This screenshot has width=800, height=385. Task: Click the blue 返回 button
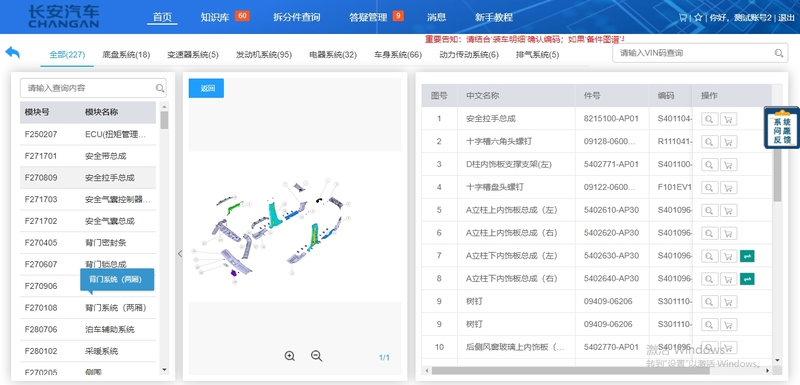click(x=206, y=88)
